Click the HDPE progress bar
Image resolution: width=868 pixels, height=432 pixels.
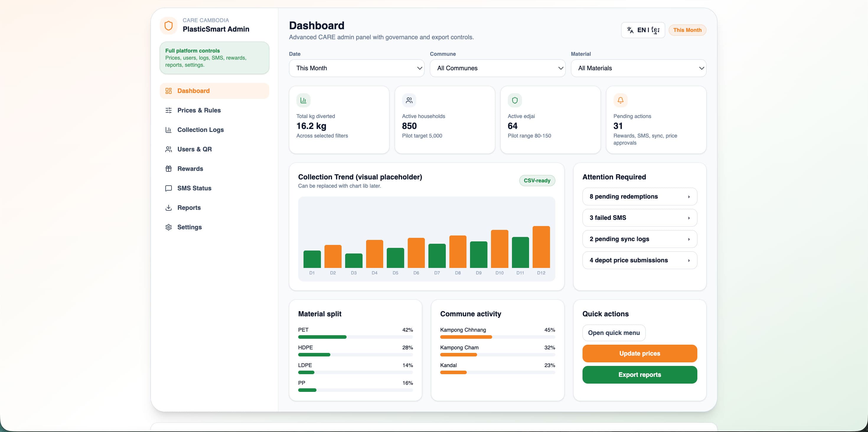[355, 355]
